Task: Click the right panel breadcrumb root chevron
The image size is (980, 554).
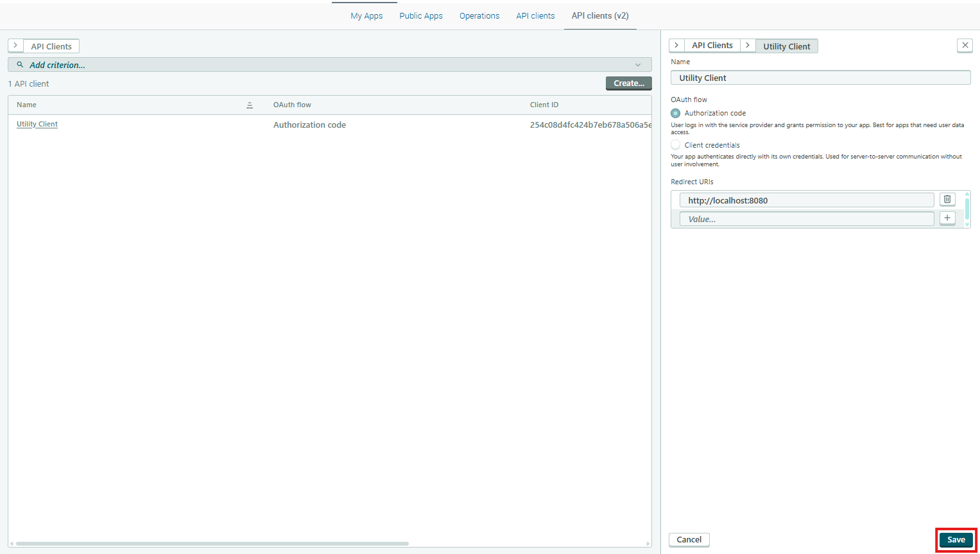Action: coord(676,46)
